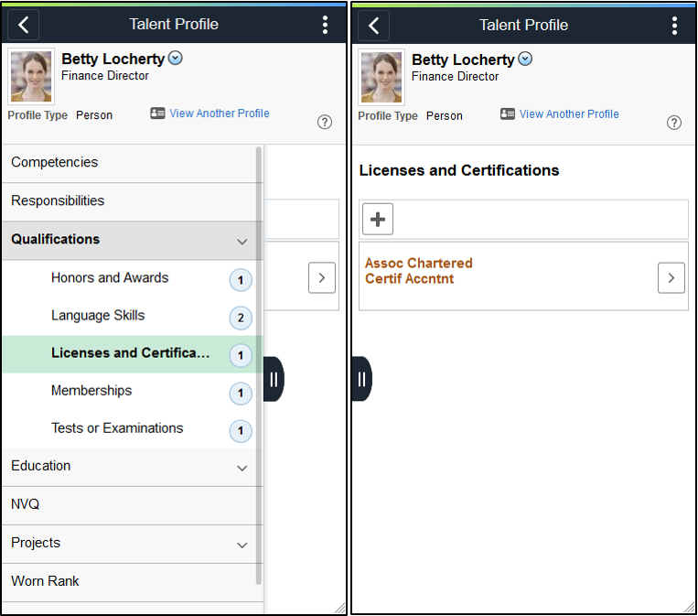Click the navigation panel collapse handle on left screen
This screenshot has width=698, height=616.
click(x=274, y=379)
